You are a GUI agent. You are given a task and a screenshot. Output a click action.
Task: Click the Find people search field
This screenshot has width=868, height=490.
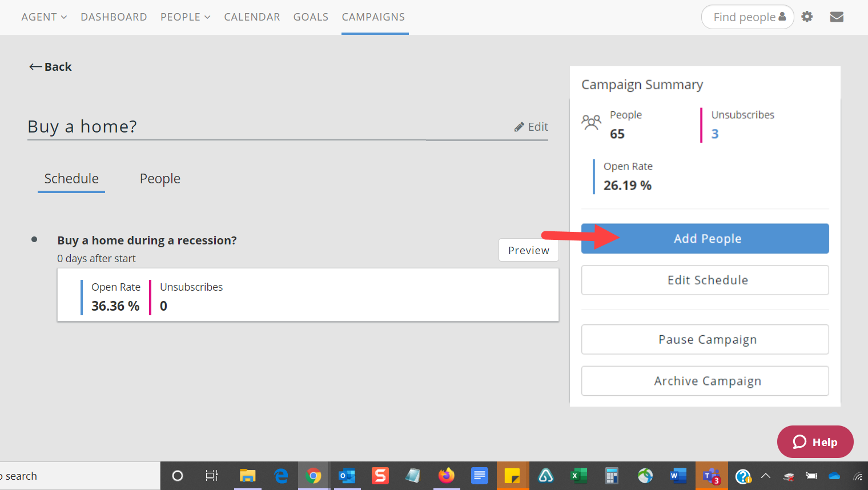[744, 17]
